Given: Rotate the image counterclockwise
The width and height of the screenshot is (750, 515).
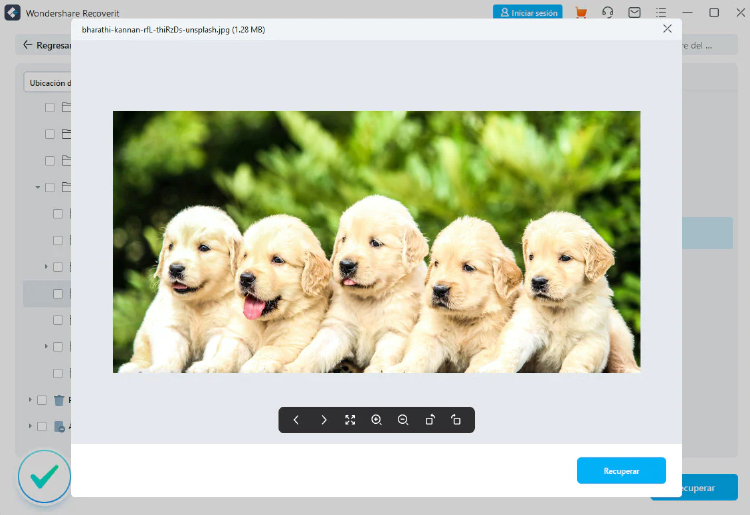Looking at the screenshot, I should point(456,420).
